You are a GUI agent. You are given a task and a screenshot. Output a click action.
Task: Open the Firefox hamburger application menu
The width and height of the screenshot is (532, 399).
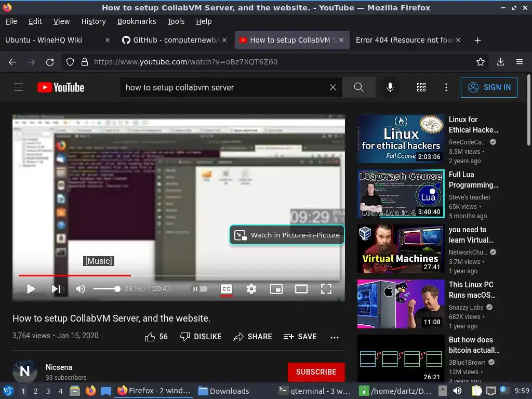[520, 62]
